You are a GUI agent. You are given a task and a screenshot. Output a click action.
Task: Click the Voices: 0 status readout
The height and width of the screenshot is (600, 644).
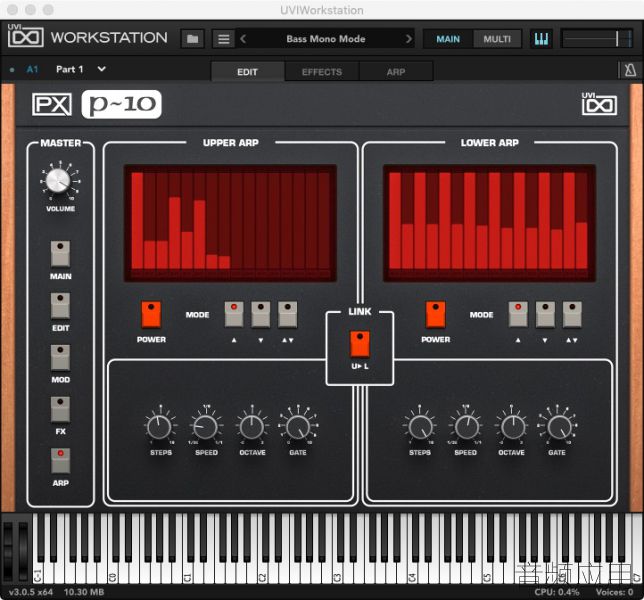(614, 592)
